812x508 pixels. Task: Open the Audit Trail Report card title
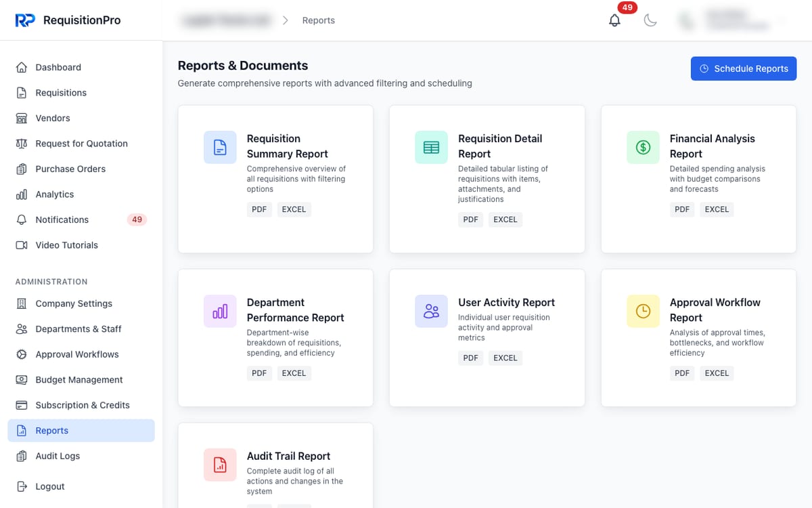point(289,457)
